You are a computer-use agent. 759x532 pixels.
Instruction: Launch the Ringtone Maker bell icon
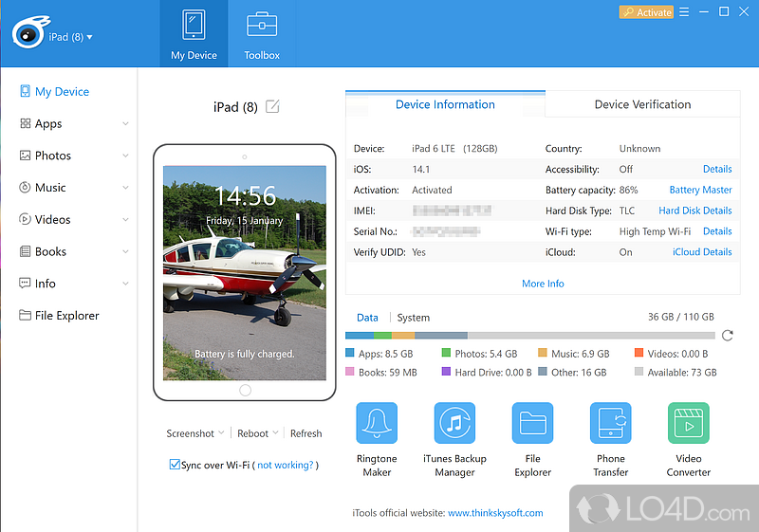pyautogui.click(x=377, y=423)
